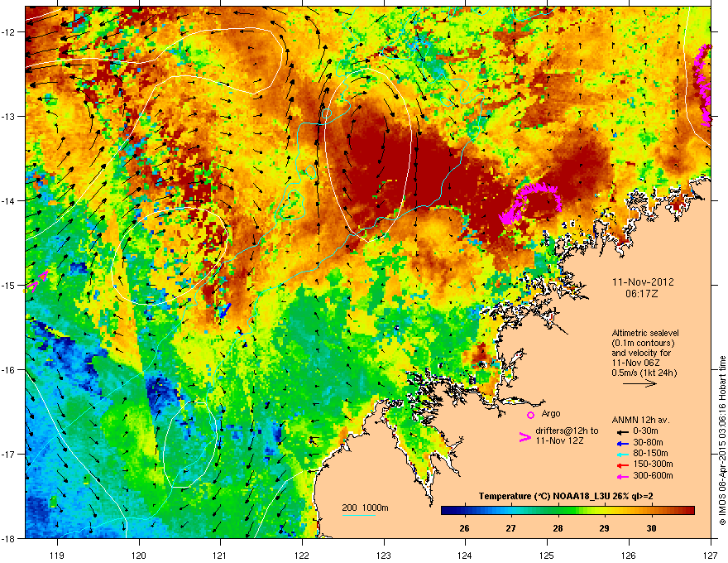Viewport: 728px width, 563px height.
Task: Click the 300-600m depth label
Action: [653, 475]
